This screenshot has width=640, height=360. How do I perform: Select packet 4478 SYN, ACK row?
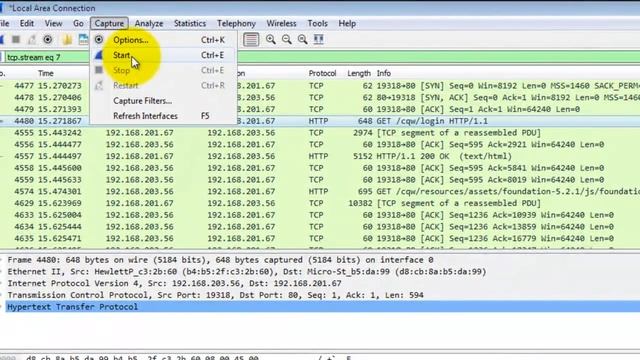[x=320, y=98]
